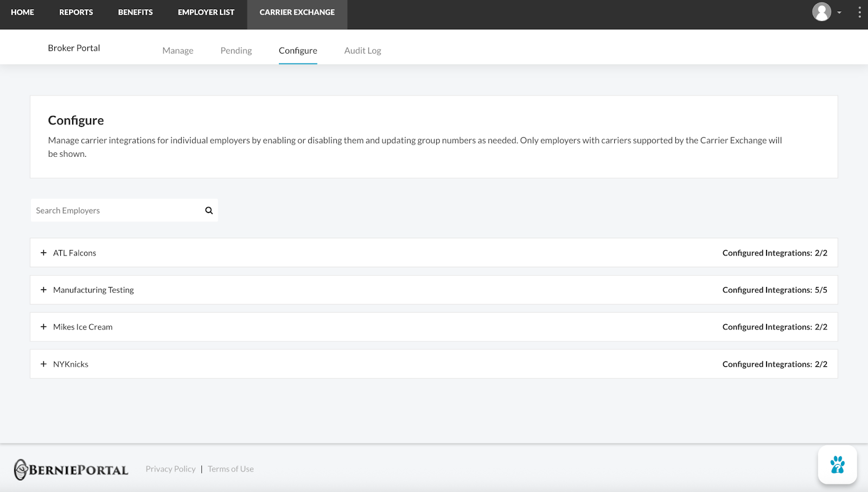Expand the NYKnicks employer row

click(44, 364)
